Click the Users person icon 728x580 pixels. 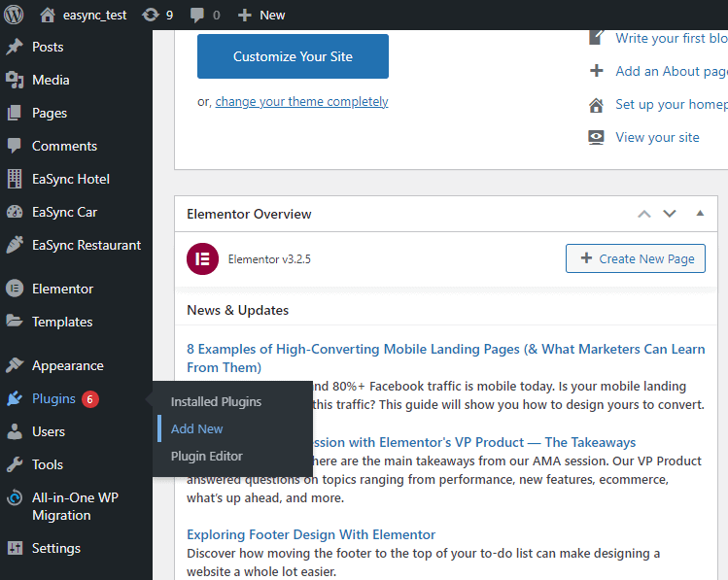point(15,431)
